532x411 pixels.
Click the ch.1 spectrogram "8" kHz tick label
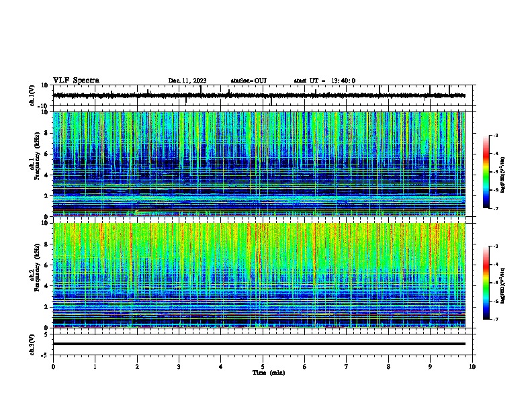point(46,133)
